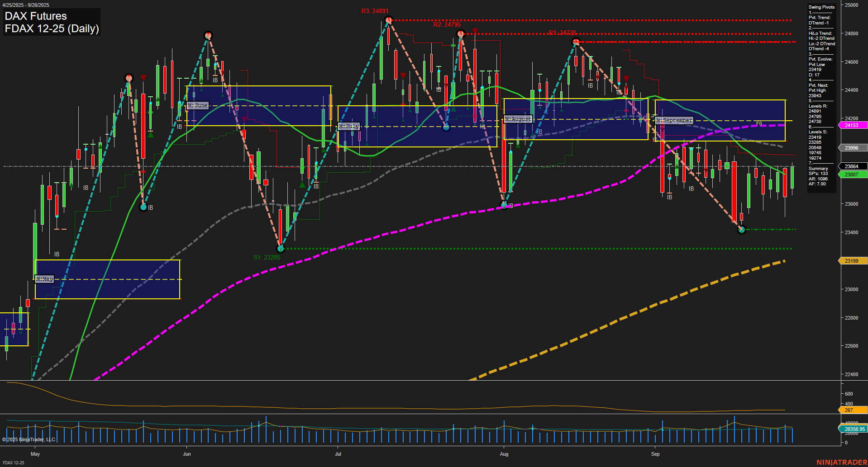
Task: Click the Swing Pivots panel header
Action: pos(821,7)
